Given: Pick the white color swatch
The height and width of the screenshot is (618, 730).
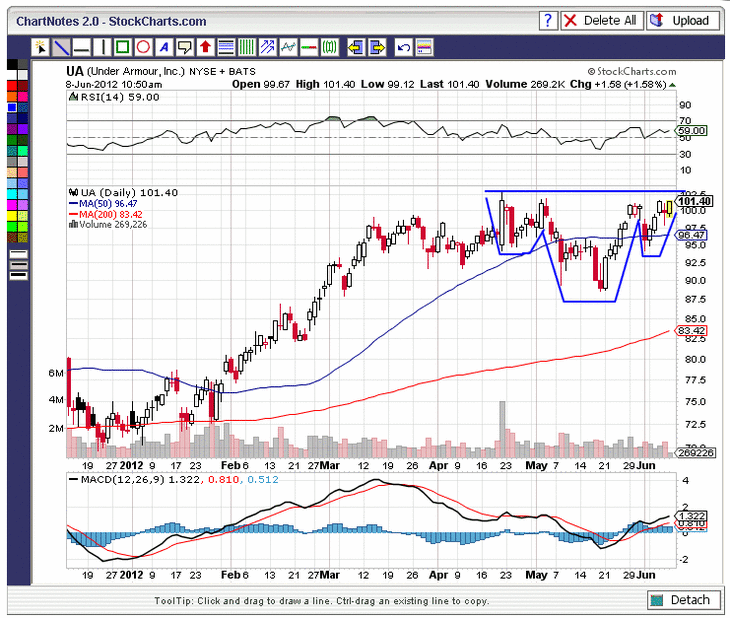Looking at the screenshot, I should point(12,75).
